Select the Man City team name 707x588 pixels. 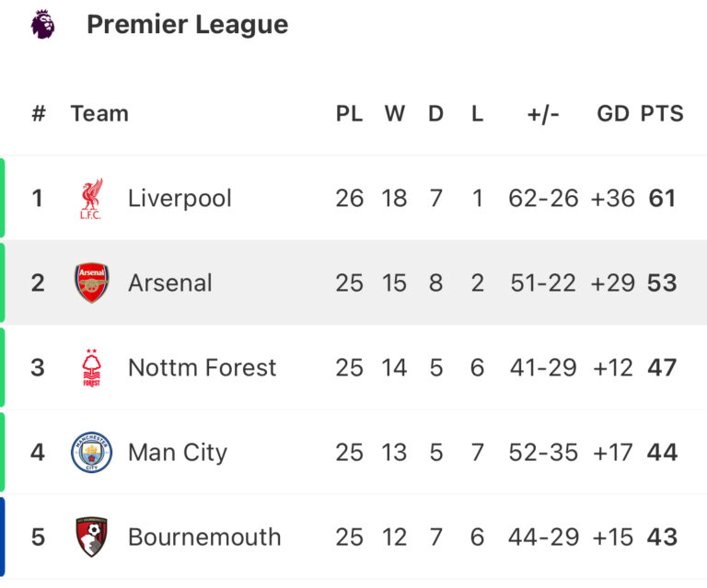pyautogui.click(x=177, y=453)
